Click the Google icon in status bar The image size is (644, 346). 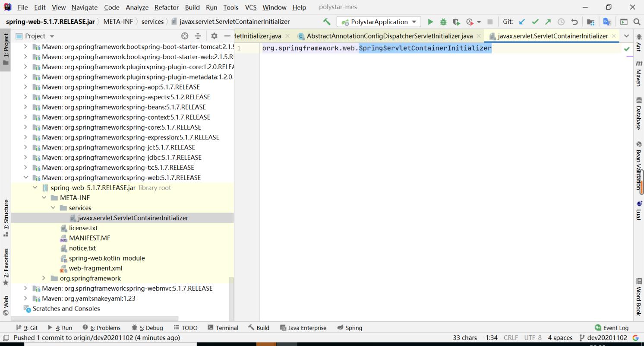click(x=635, y=338)
